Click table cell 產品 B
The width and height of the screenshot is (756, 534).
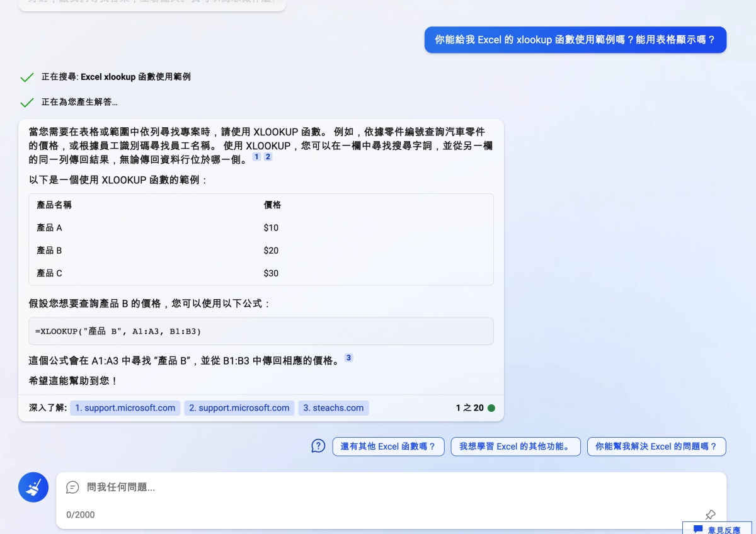pos(49,251)
